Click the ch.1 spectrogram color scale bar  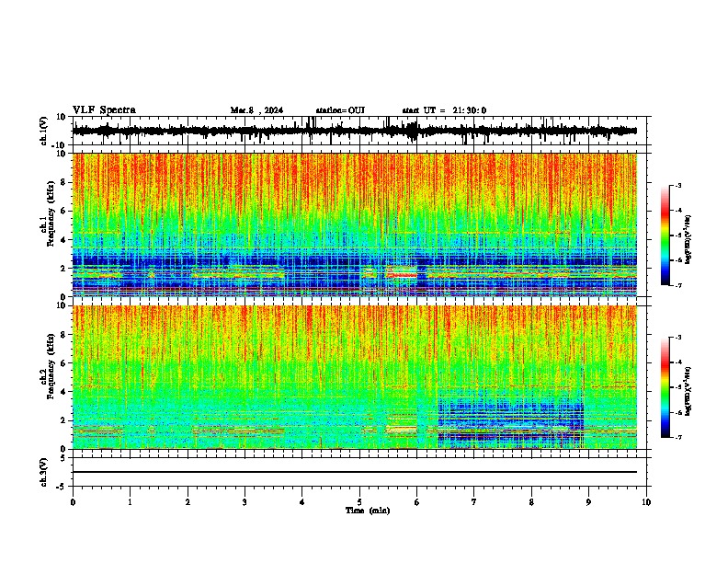tap(665, 236)
